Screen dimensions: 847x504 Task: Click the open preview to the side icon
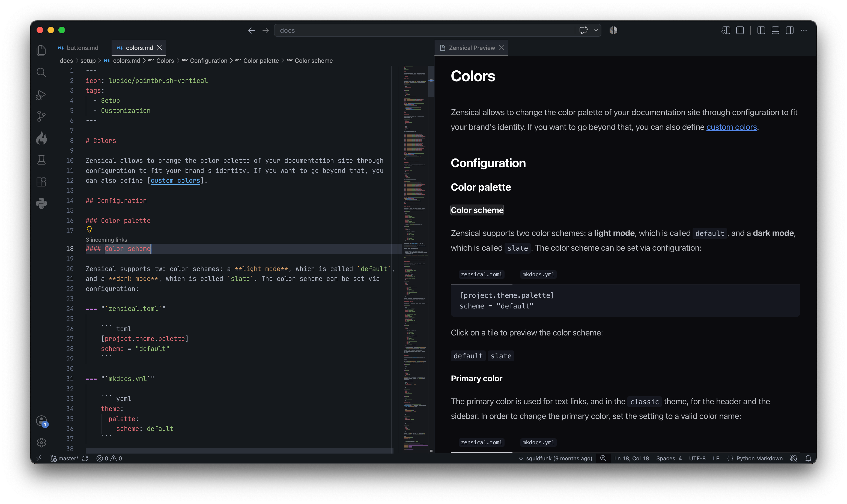726,31
